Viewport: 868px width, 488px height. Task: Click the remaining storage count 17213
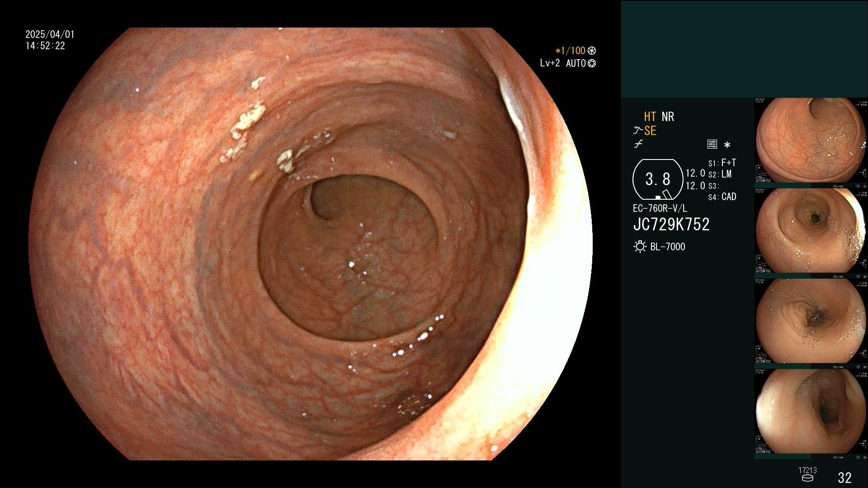[x=807, y=470]
